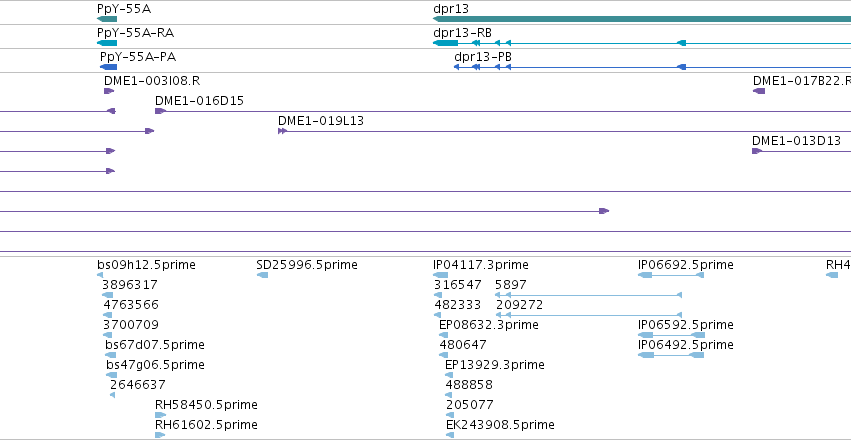Select feature 205077

(x=470, y=405)
